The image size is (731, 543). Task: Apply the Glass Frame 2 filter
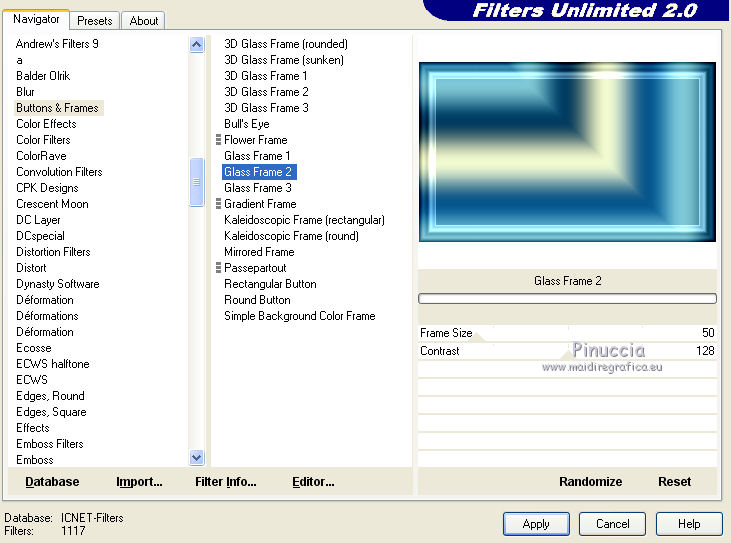(536, 524)
